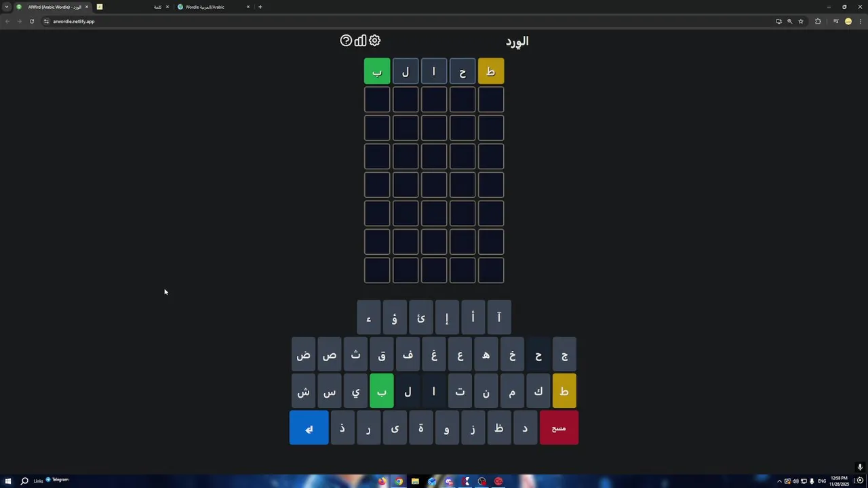
Task: Tap the ذ keyboard key
Action: 342,428
